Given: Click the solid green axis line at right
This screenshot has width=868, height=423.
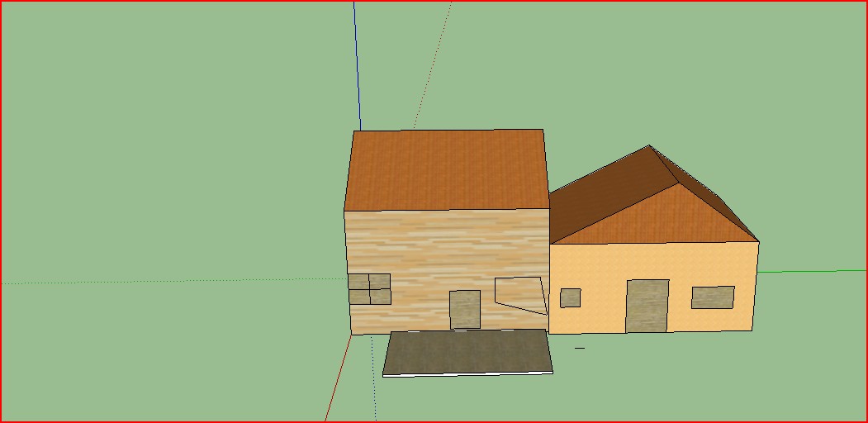Looking at the screenshot, I should click(x=813, y=270).
